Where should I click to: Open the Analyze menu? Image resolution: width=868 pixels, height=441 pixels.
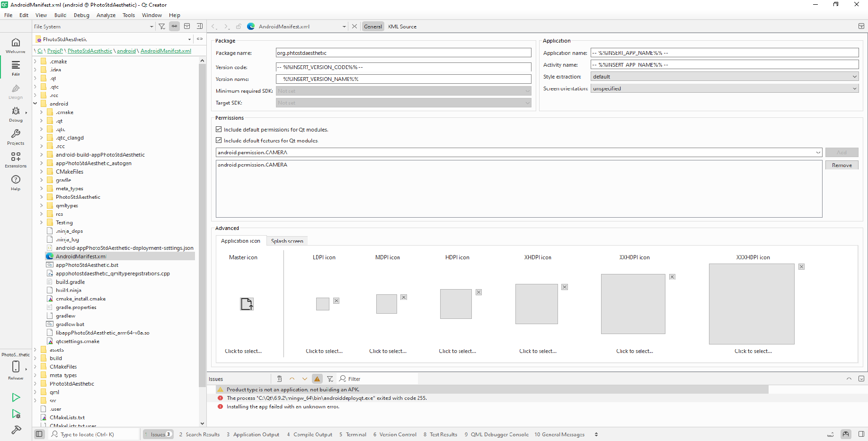click(x=106, y=15)
